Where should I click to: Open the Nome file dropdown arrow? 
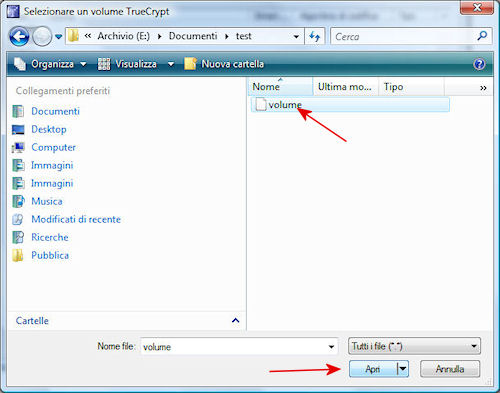click(x=331, y=347)
